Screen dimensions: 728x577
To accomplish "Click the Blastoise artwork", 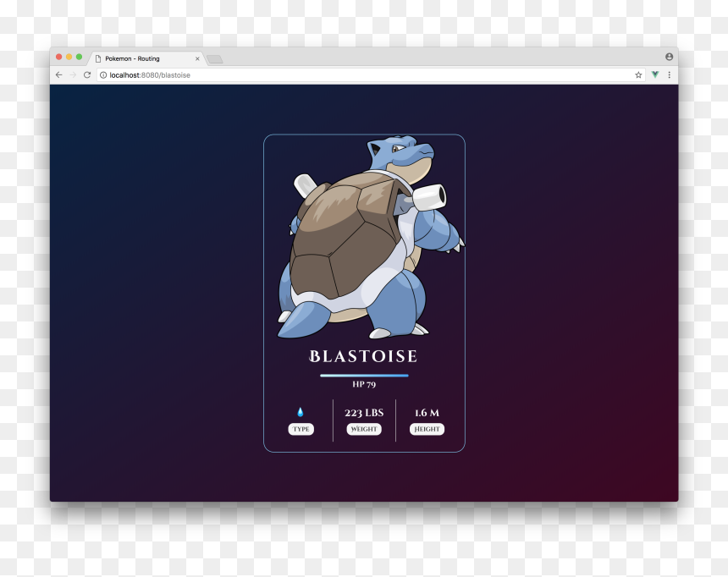I will pyautogui.click(x=370, y=237).
